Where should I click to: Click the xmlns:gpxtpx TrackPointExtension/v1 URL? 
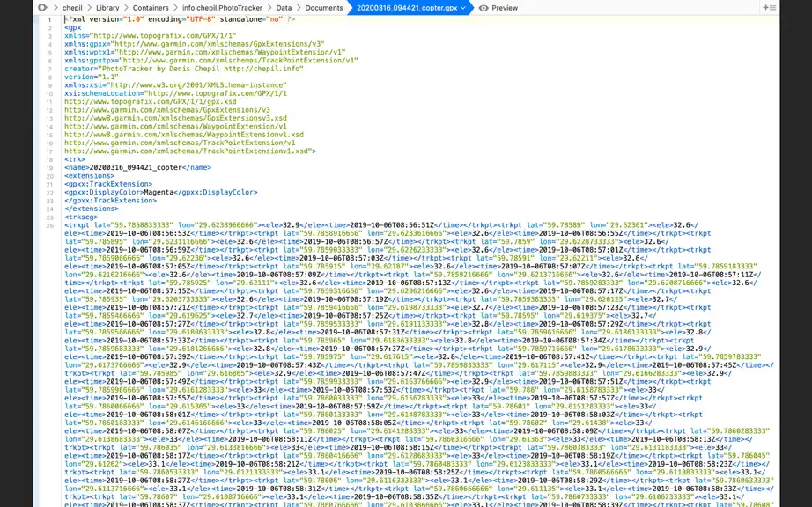tap(238, 61)
